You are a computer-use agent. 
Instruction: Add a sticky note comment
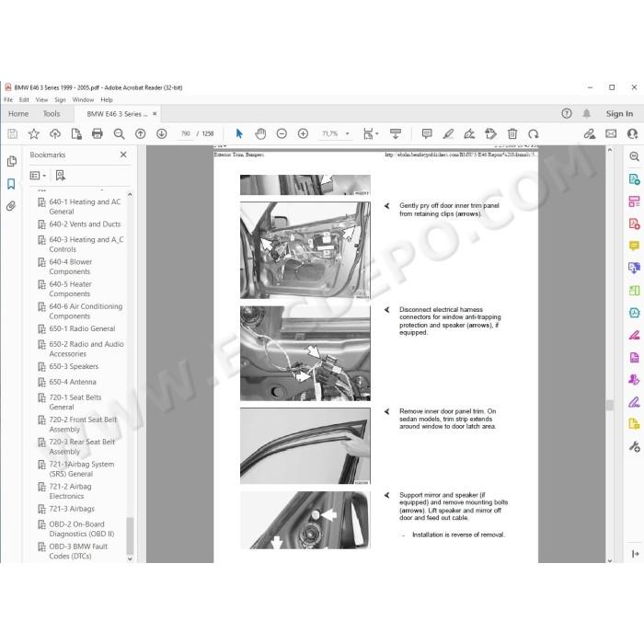(x=427, y=133)
